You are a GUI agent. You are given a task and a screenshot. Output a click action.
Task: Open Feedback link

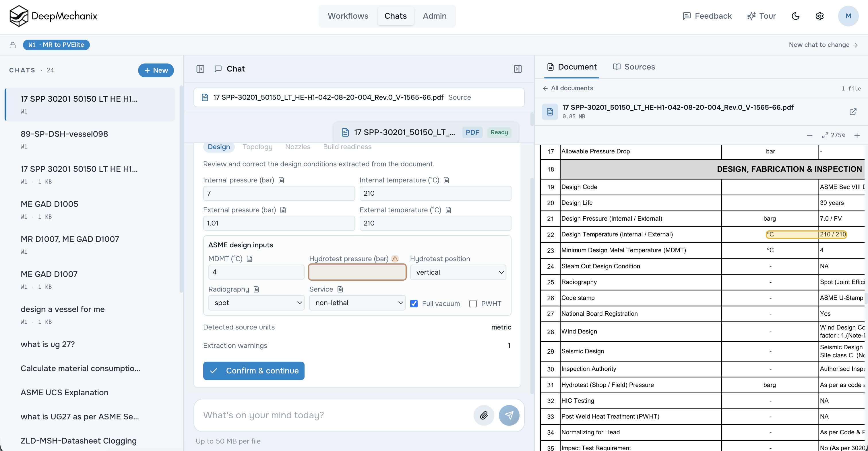pos(707,16)
